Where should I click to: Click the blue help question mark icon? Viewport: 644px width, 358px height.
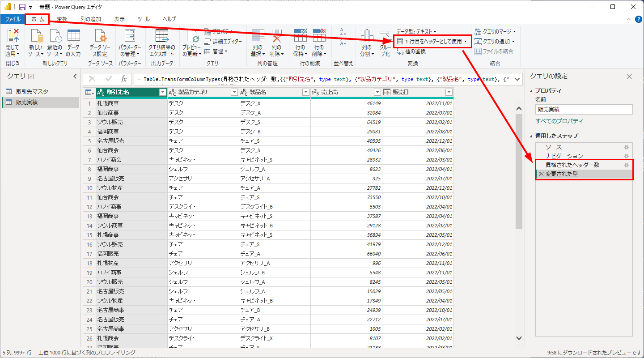638,19
